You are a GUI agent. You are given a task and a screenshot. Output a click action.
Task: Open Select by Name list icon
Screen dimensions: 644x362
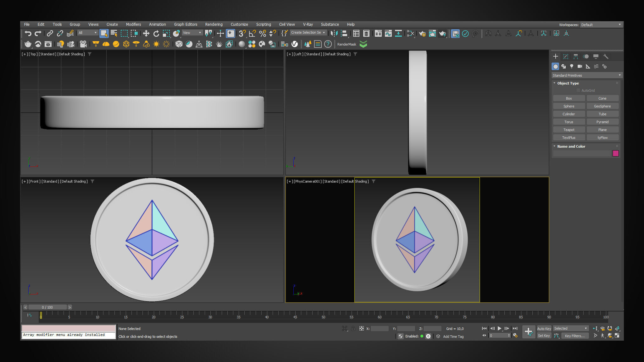coord(114,33)
